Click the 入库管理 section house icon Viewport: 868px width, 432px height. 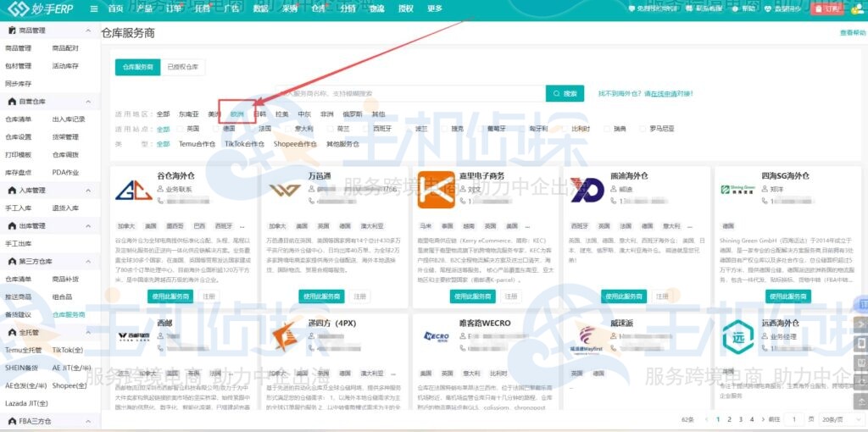(12, 191)
